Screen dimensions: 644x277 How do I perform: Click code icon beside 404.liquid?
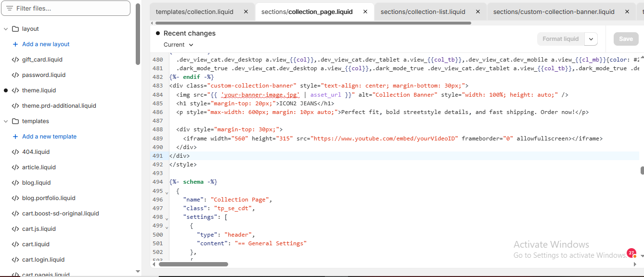click(x=15, y=152)
